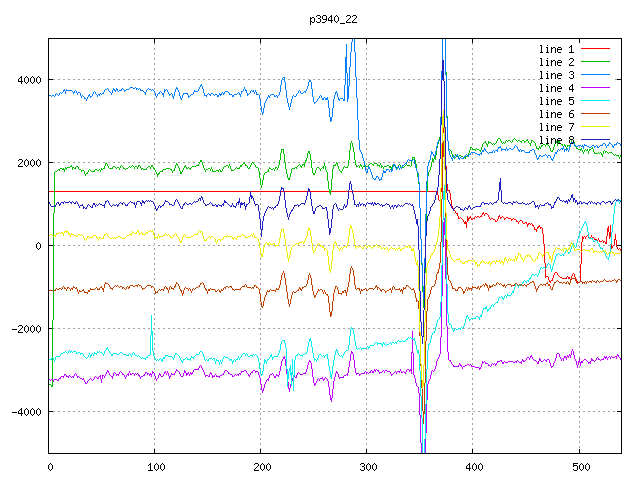Click the x-axis label 300
Image resolution: width=640 pixels, height=480 pixels.
[368, 467]
